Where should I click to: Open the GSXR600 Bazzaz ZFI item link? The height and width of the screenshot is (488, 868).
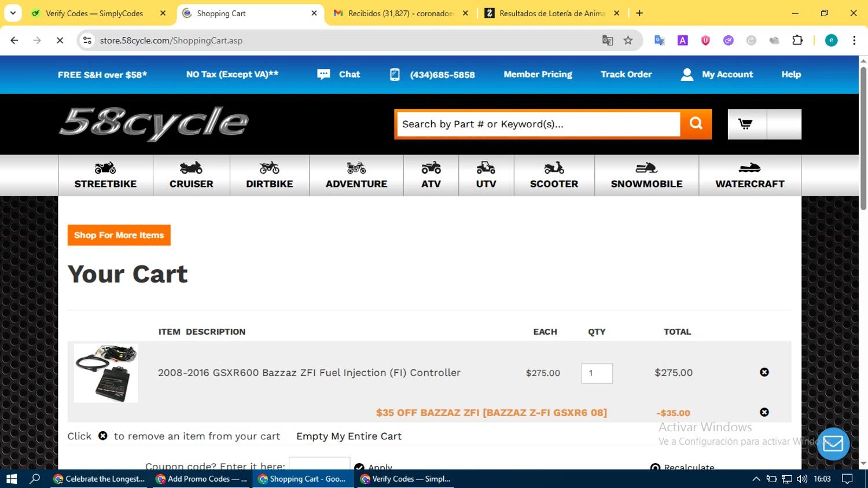coord(309,373)
